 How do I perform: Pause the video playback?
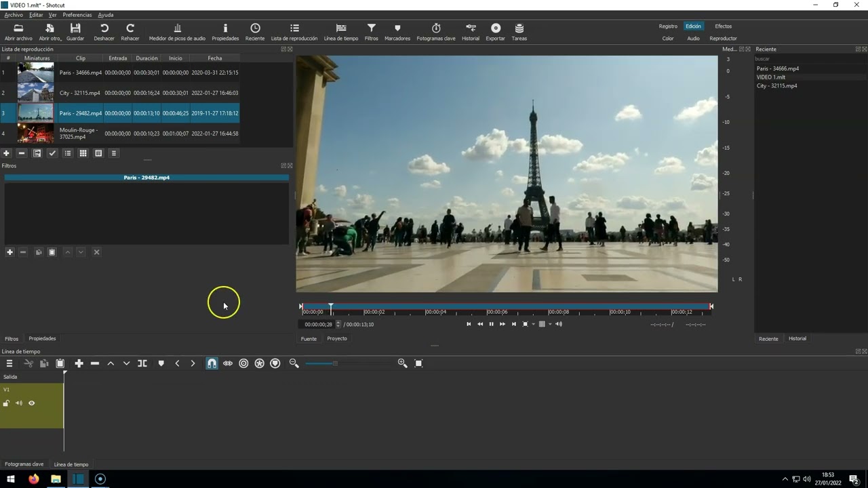tap(491, 324)
